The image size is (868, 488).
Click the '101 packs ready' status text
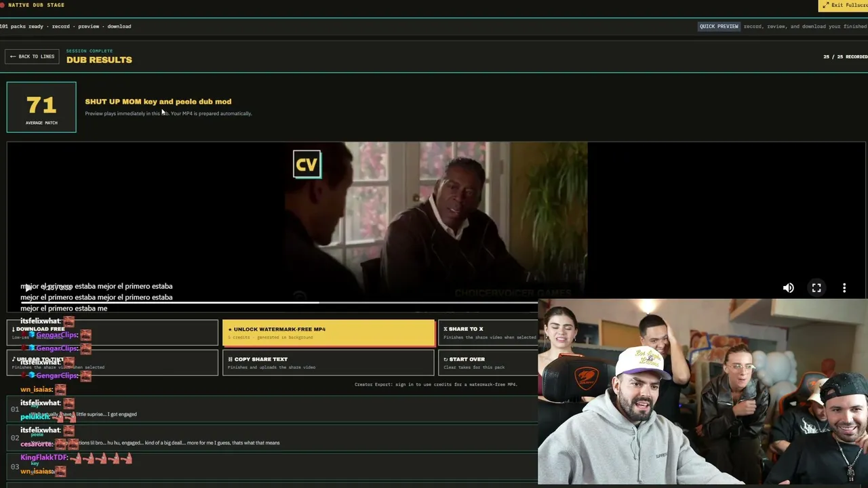tap(66, 26)
